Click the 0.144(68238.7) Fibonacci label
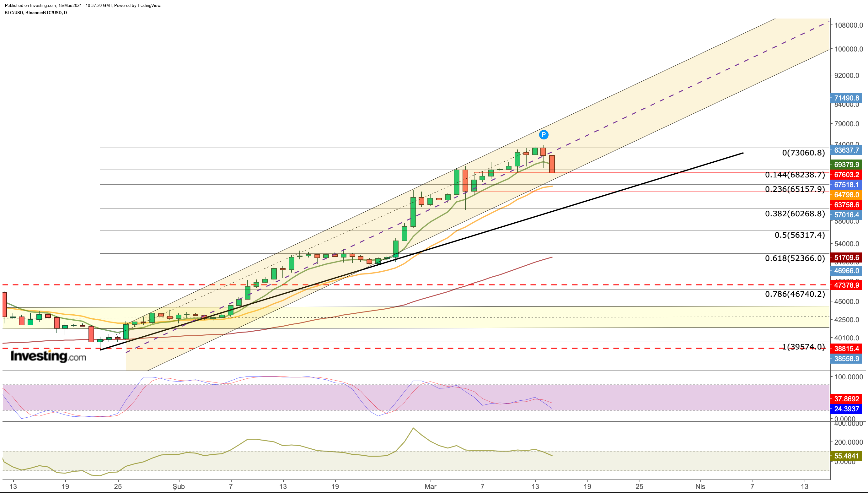Image resolution: width=868 pixels, height=493 pixels. tap(795, 175)
